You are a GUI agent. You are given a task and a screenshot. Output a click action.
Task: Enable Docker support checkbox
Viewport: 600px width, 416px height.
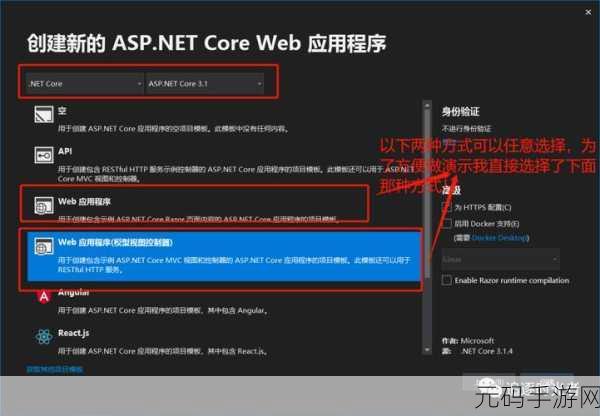447,223
